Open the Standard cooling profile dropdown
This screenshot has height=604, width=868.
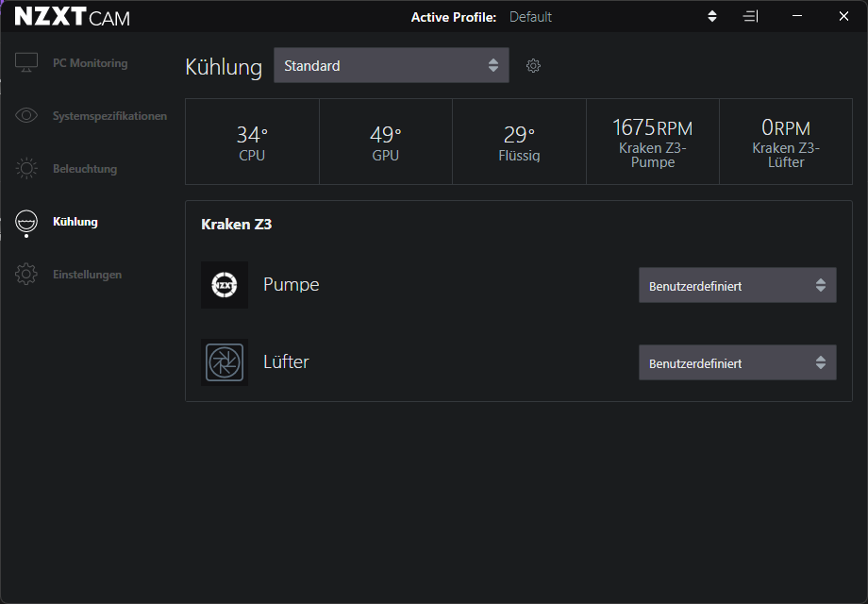392,65
